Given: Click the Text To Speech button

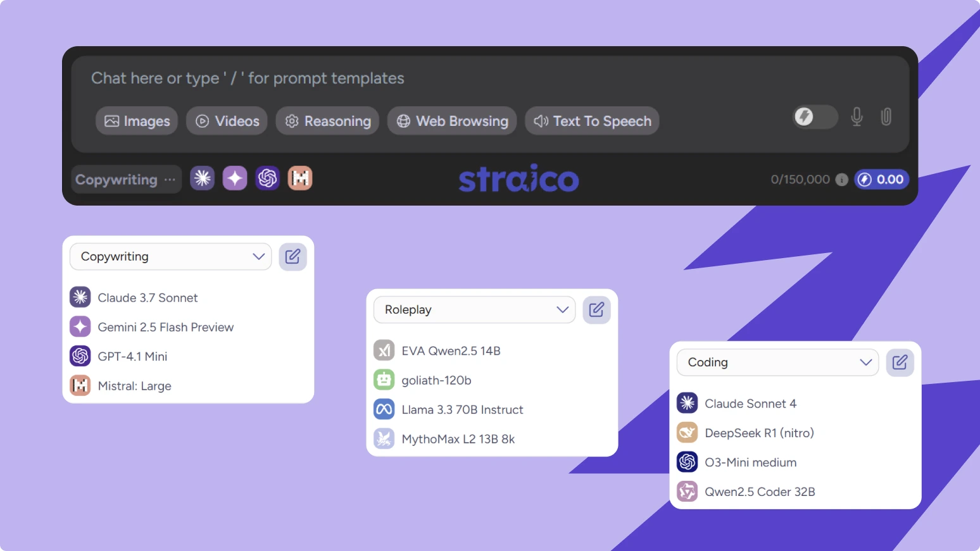Looking at the screenshot, I should [592, 121].
